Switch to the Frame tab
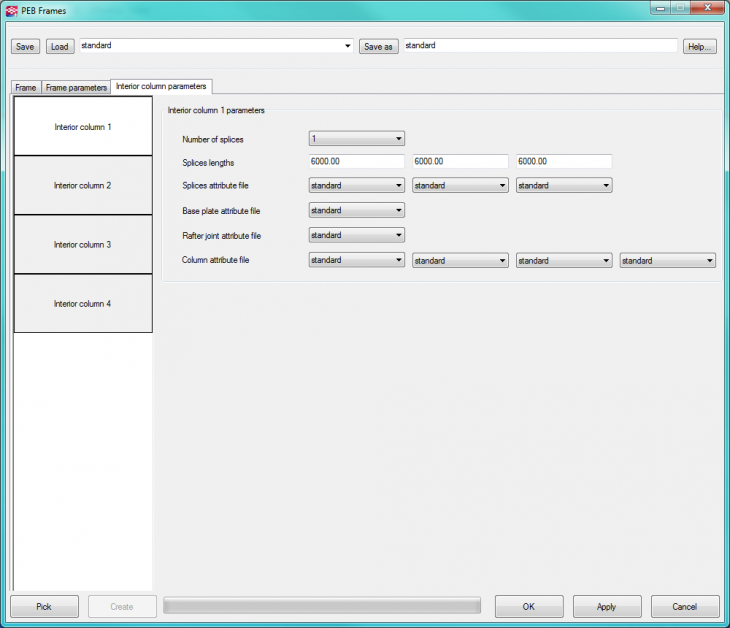Image resolution: width=730 pixels, height=628 pixels. click(x=26, y=88)
